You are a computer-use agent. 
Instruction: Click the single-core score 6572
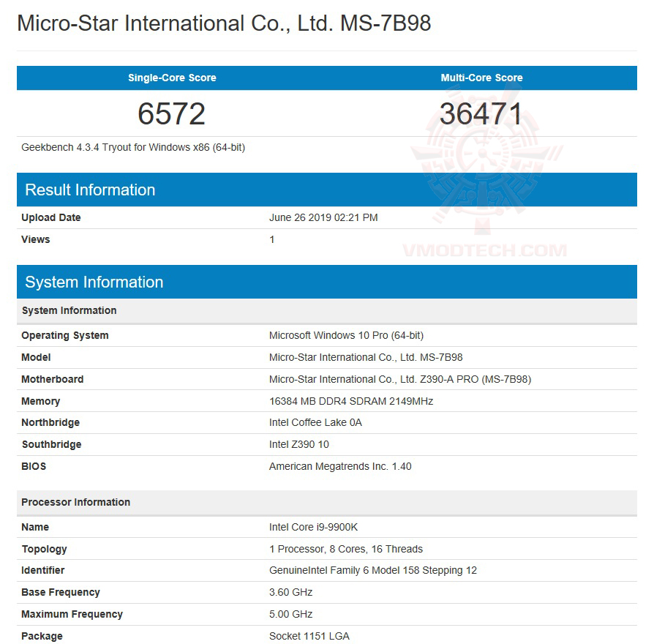[172, 113]
